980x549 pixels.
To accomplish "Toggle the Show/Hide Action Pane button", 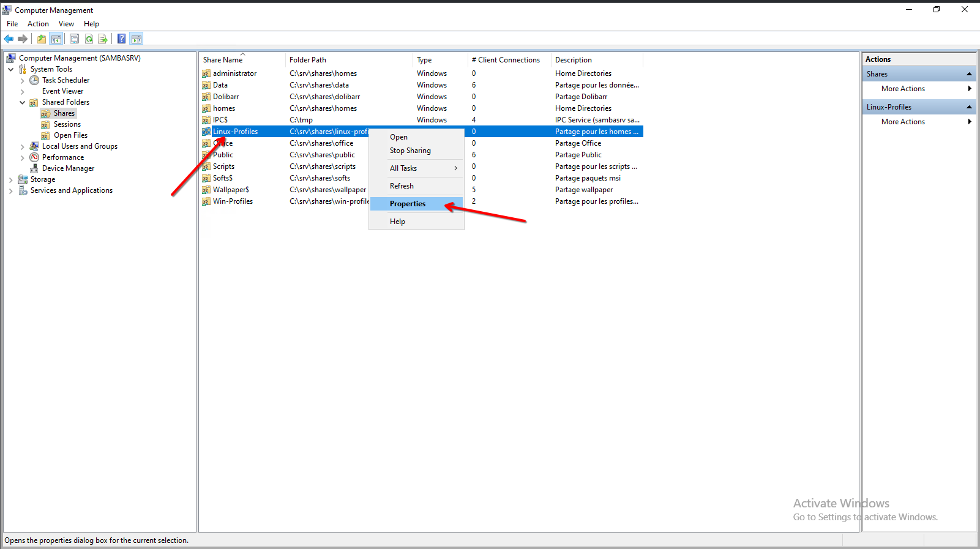I will 137,39.
